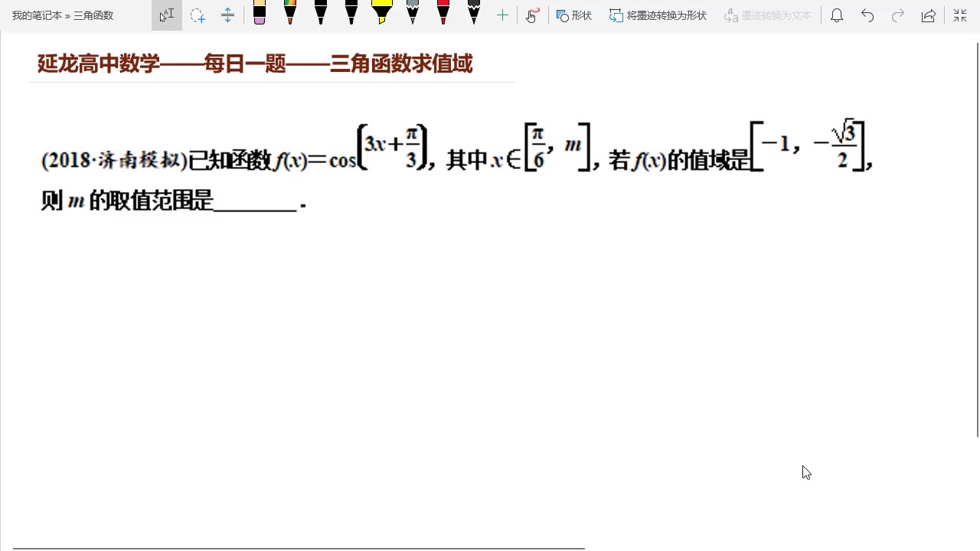Click the value range bracket [-1, -√3/2]
Screen dimensions: 980x551
pyautogui.click(x=807, y=145)
